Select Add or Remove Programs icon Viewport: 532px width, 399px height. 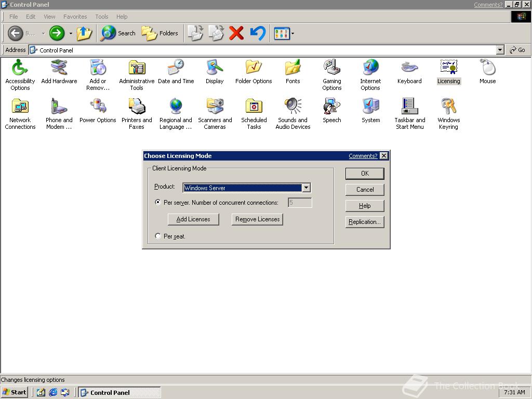(98, 75)
